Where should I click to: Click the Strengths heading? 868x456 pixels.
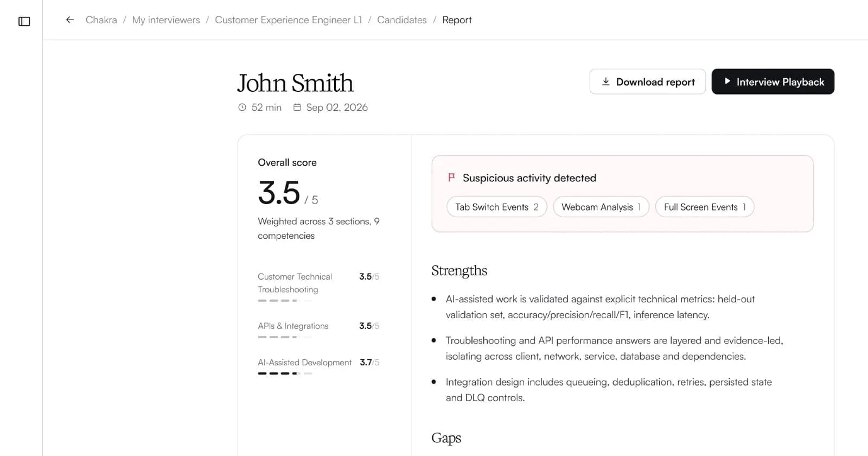point(459,270)
